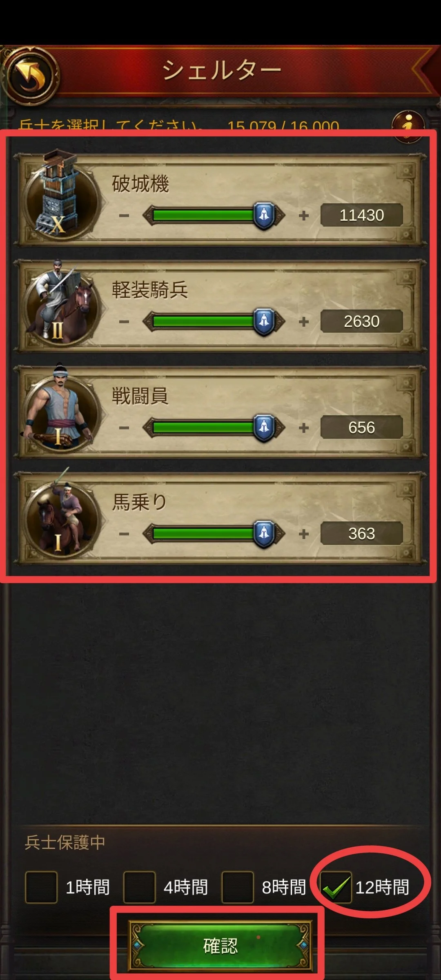Tap the 軽装騎兵 cavalry portrait
This screenshot has width=441, height=980.
(61, 304)
